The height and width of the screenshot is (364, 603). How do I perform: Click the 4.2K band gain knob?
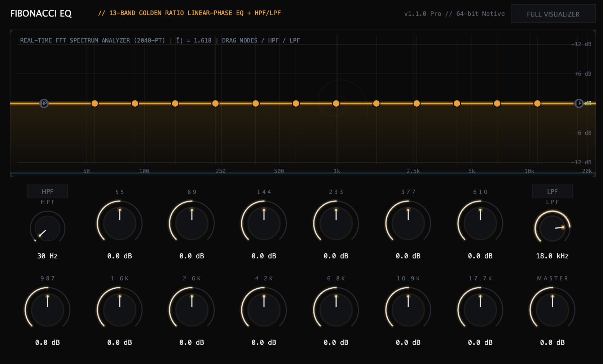coord(264,310)
